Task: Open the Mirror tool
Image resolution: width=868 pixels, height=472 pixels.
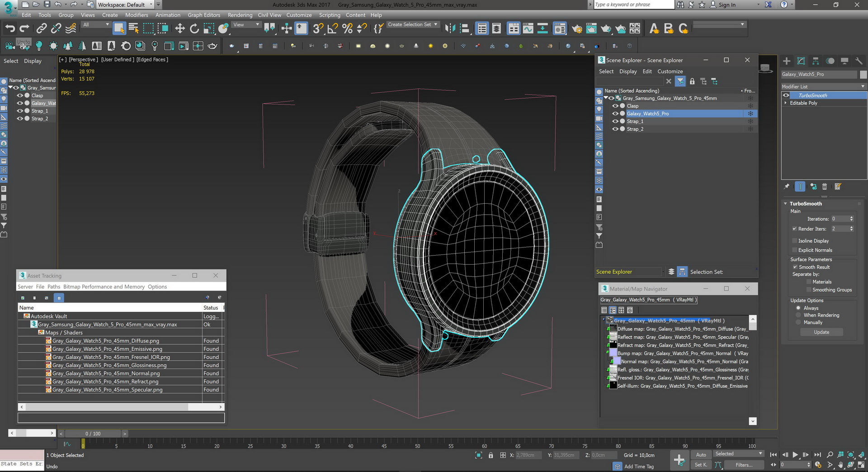Action: 450,29
